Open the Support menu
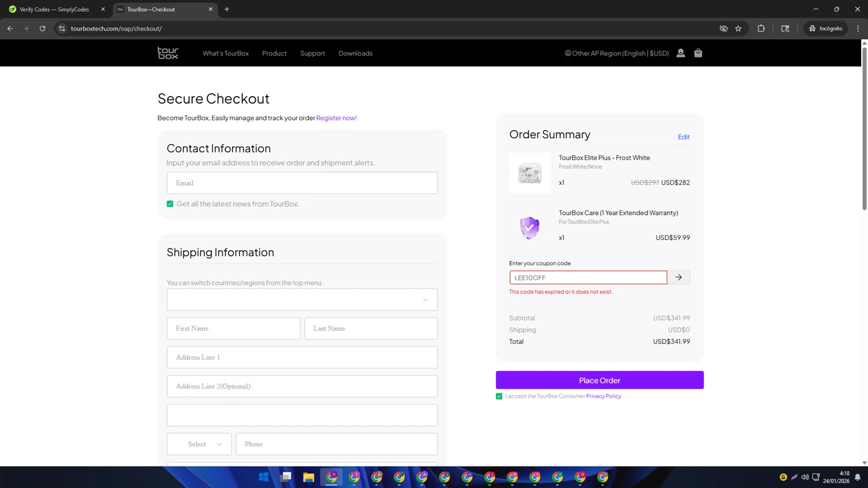The height and width of the screenshot is (488, 868). [312, 53]
